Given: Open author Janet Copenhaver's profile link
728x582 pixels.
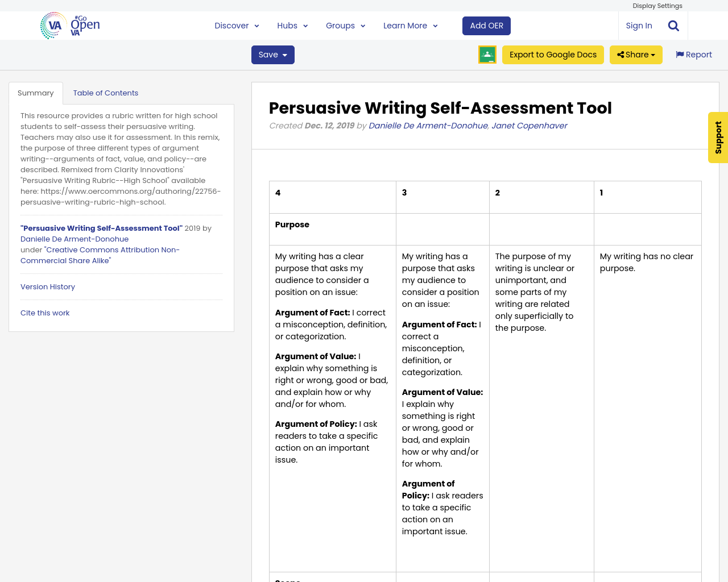Looking at the screenshot, I should [529, 126].
